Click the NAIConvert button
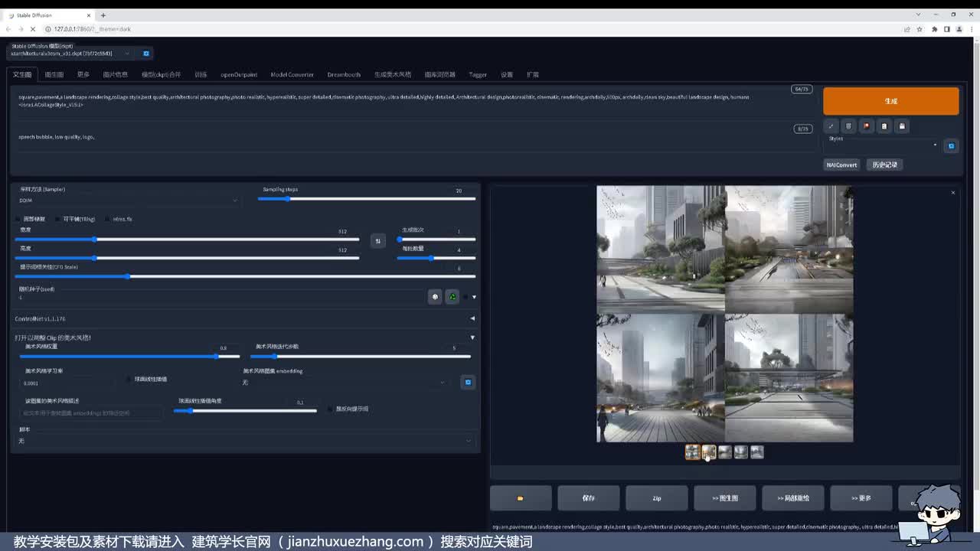This screenshot has width=980, height=551. pos(841,165)
